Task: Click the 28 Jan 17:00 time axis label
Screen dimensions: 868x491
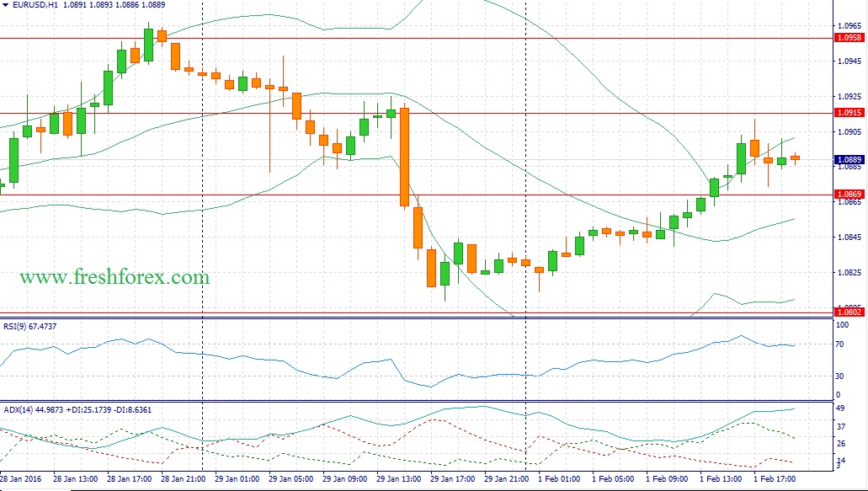Action: [130, 478]
